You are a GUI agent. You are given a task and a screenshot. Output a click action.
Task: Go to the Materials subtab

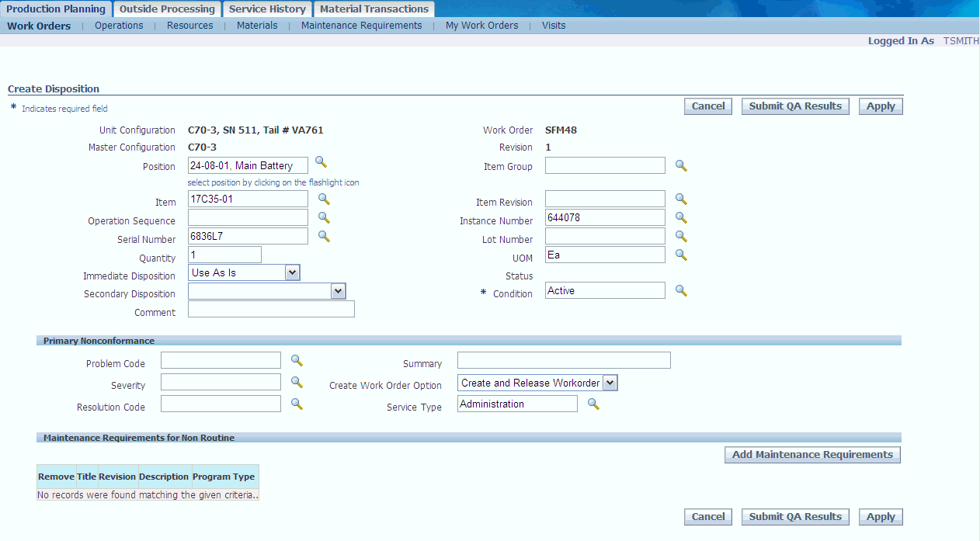(x=257, y=26)
